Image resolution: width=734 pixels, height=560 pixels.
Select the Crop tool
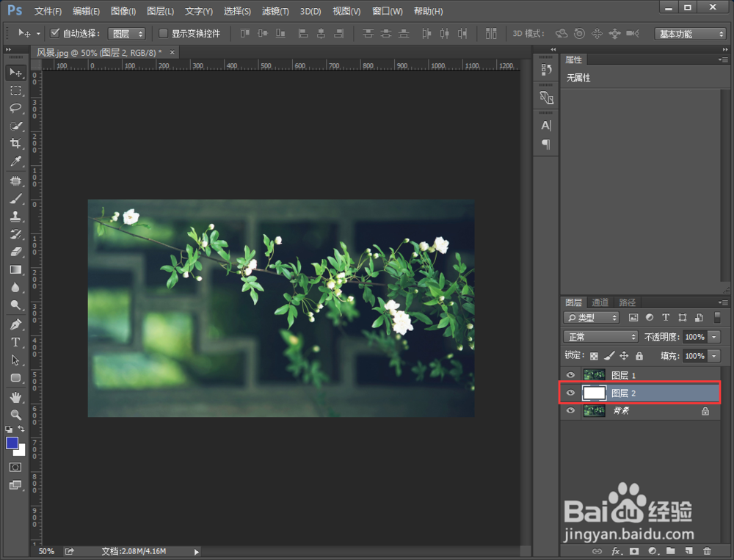click(15, 144)
